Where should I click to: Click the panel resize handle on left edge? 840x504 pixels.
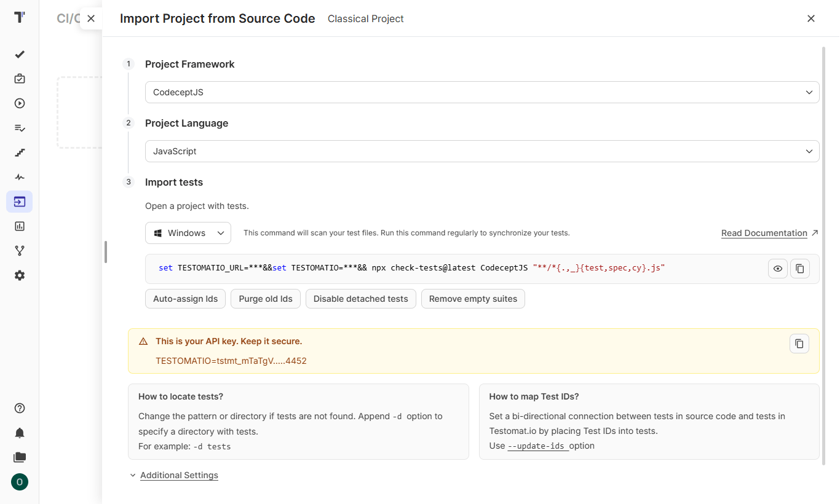(106, 252)
